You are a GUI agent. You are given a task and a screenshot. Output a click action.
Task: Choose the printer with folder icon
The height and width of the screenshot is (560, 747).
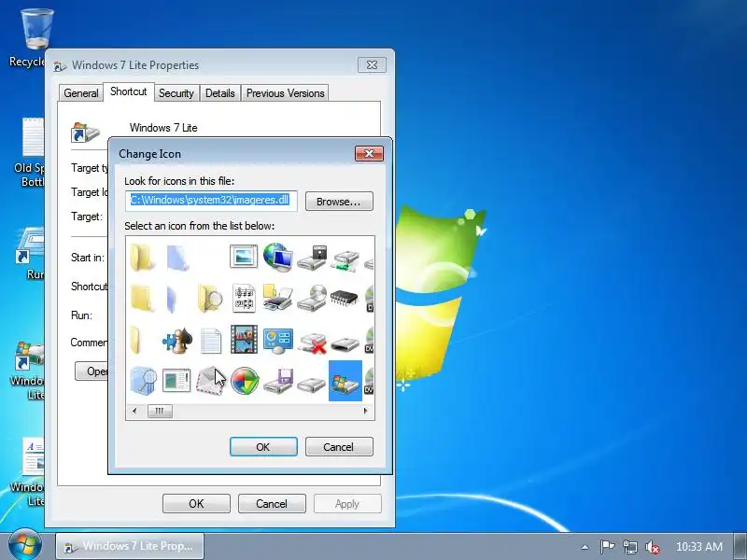click(x=277, y=299)
